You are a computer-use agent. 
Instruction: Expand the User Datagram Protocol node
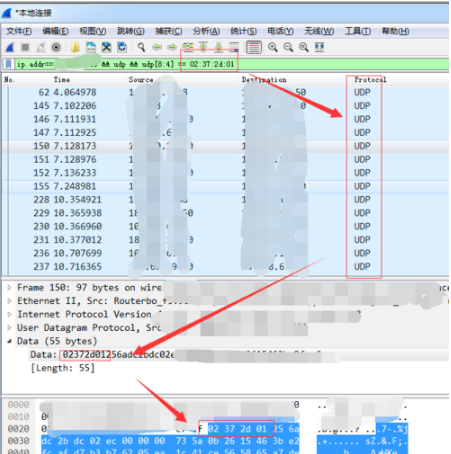tap(9, 328)
